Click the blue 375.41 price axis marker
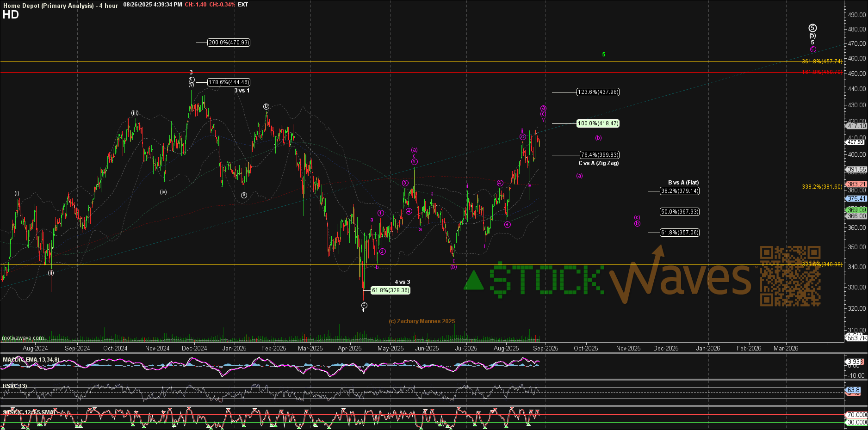 coord(856,198)
